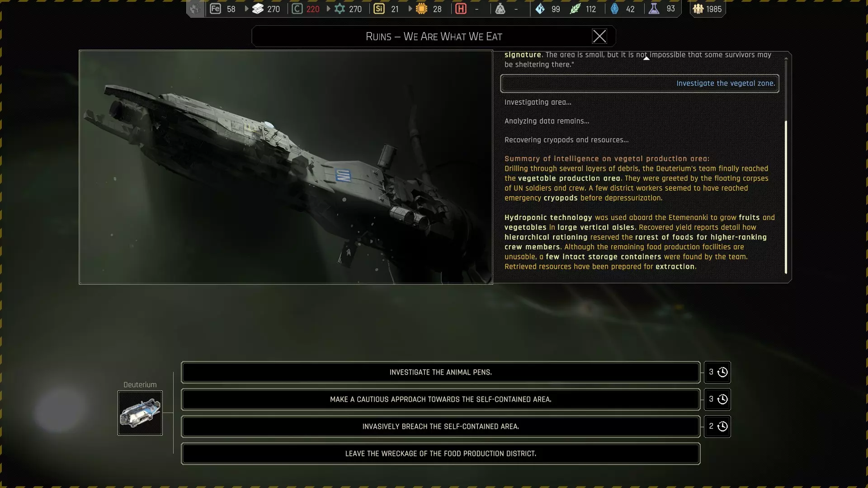The height and width of the screenshot is (488, 868).
Task: Click the purple science flask icon
Action: (x=654, y=9)
